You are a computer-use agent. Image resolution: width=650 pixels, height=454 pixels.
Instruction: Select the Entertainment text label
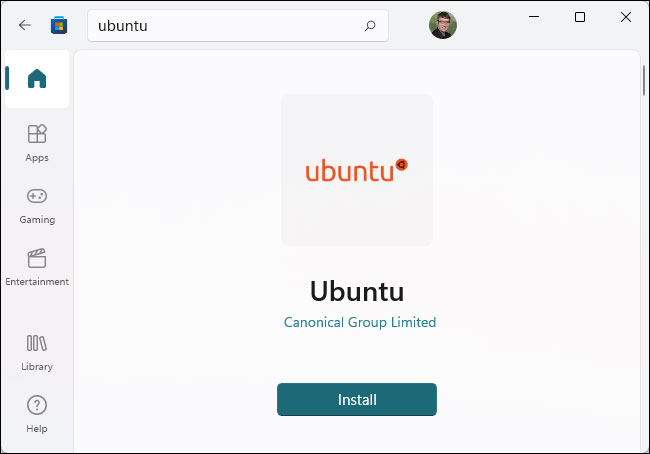pyautogui.click(x=37, y=282)
